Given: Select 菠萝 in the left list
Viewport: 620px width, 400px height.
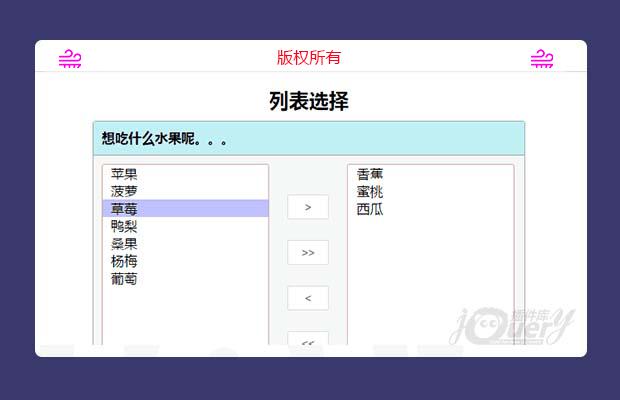Looking at the screenshot, I should coord(124,191).
